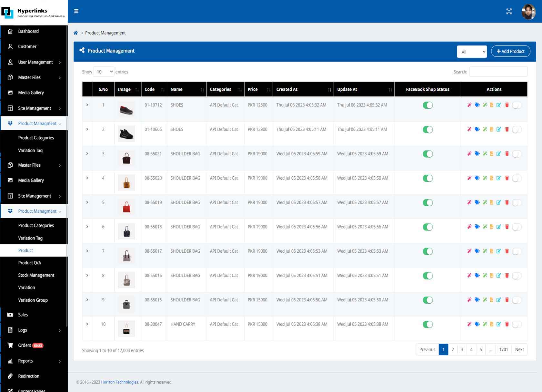The image size is (542, 392).
Task: Click the Reports bar chart icon
Action: (x=10, y=361)
